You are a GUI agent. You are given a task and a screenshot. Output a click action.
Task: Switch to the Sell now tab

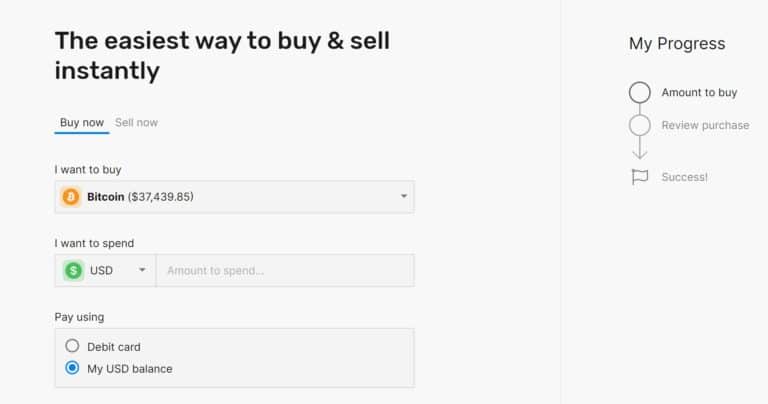136,122
